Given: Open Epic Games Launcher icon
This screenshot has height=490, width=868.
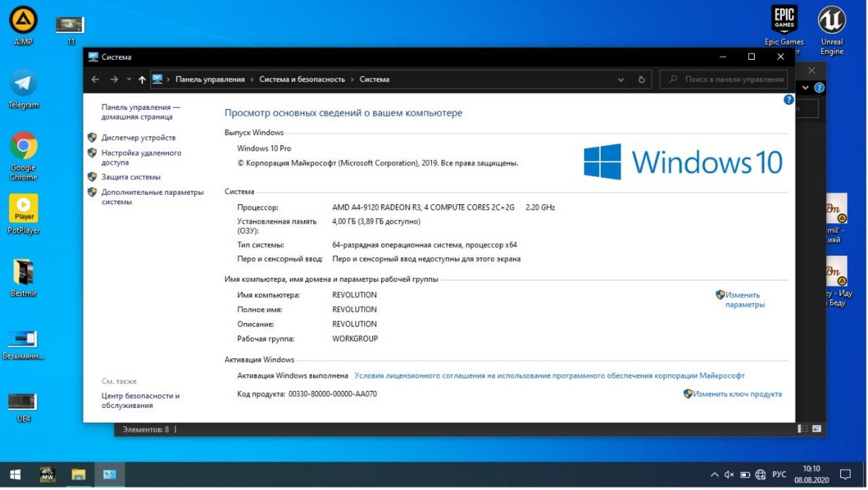Looking at the screenshot, I should click(784, 29).
